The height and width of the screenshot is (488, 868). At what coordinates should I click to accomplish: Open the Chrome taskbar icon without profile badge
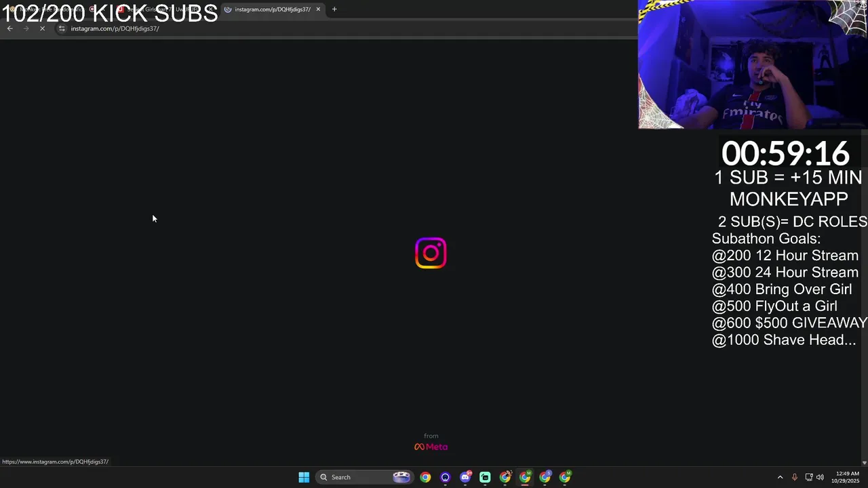[x=425, y=477]
